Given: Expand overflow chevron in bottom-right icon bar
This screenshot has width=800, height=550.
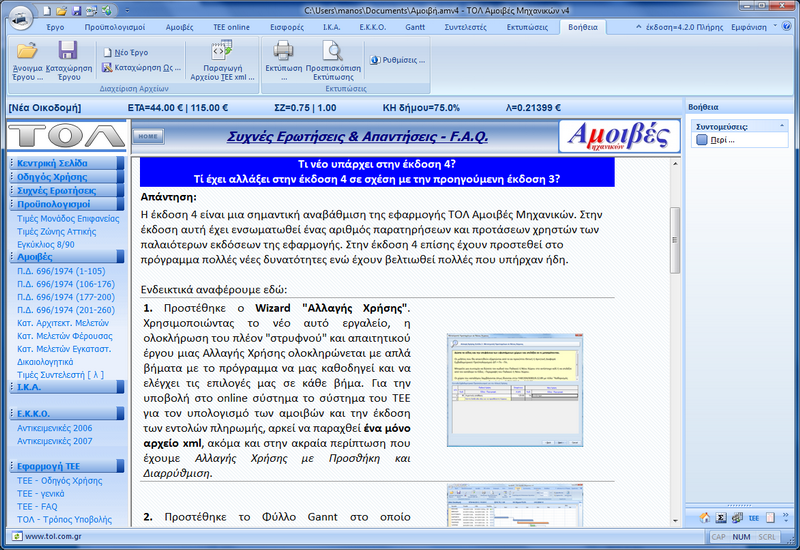Looking at the screenshot, I should [x=787, y=518].
